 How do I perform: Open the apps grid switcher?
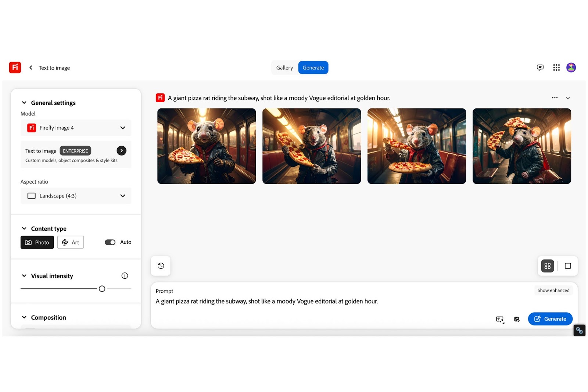pyautogui.click(x=556, y=68)
